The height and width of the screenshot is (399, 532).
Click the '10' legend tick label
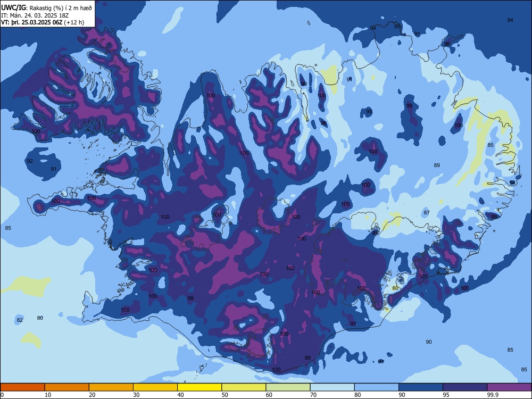tap(48, 395)
